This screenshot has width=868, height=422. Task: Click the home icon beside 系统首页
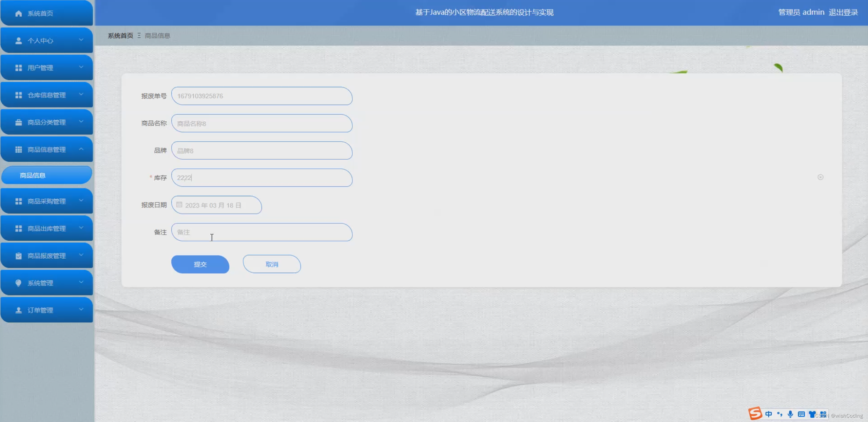click(19, 14)
